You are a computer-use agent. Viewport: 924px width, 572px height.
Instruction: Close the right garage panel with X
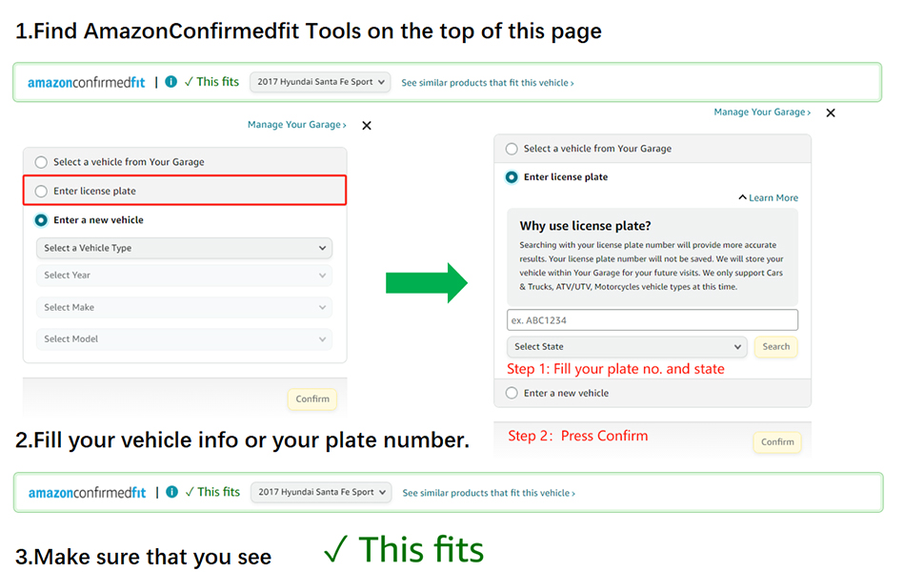(831, 112)
